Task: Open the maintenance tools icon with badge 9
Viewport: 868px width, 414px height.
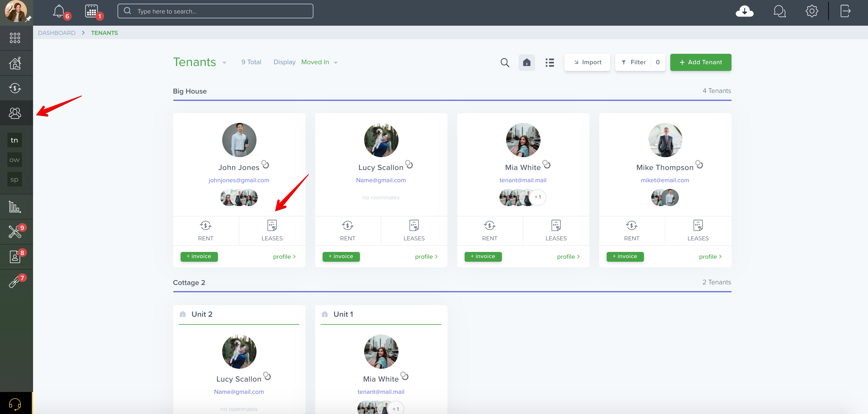Action: [15, 231]
